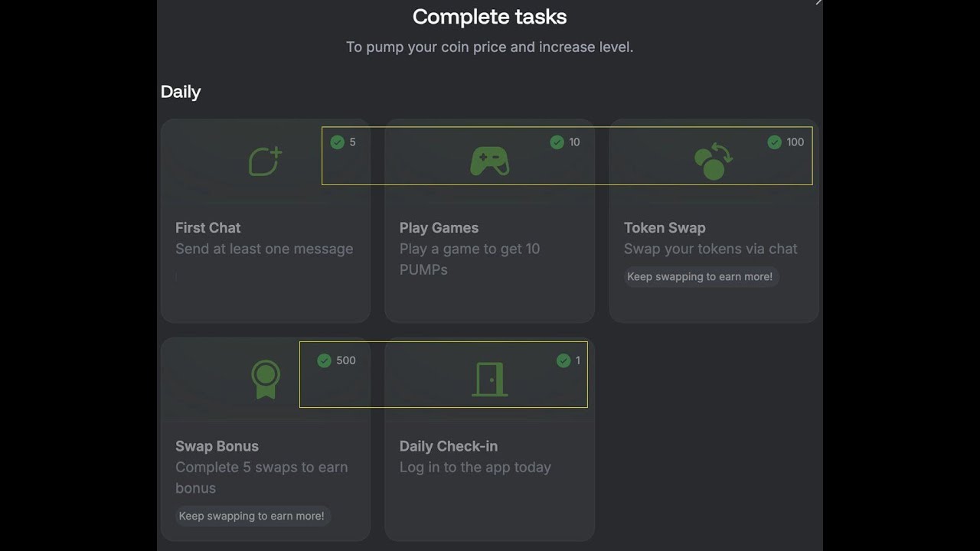Click the green checkmark beside reward 5
Viewport: 980px width, 551px height.
337,142
